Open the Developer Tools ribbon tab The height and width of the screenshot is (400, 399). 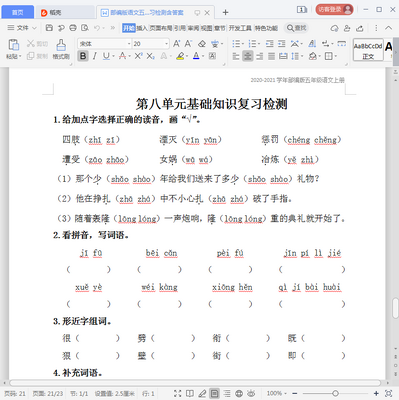[x=240, y=28]
